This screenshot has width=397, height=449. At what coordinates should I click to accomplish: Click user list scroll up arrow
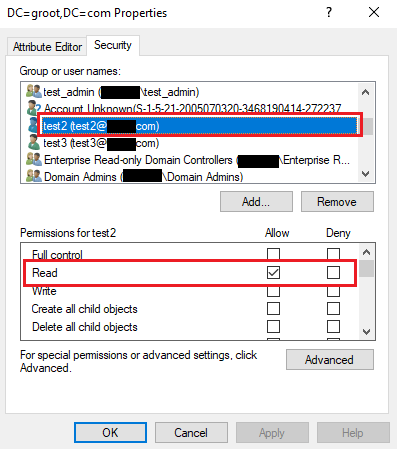[366, 92]
